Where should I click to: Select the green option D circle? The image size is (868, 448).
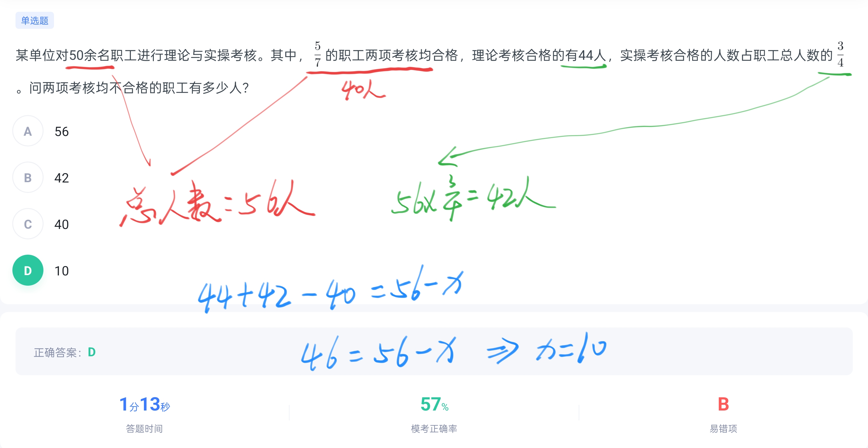[28, 270]
